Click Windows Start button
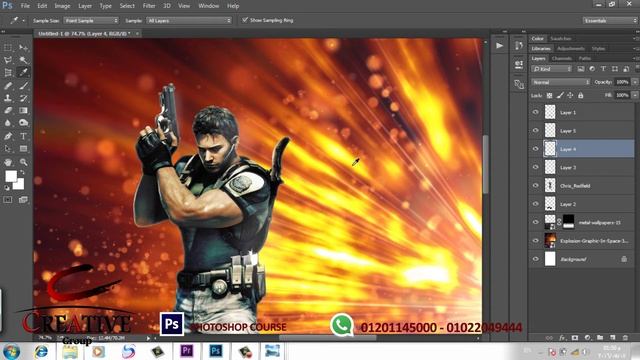Screen dimensions: 640x360 11,351
